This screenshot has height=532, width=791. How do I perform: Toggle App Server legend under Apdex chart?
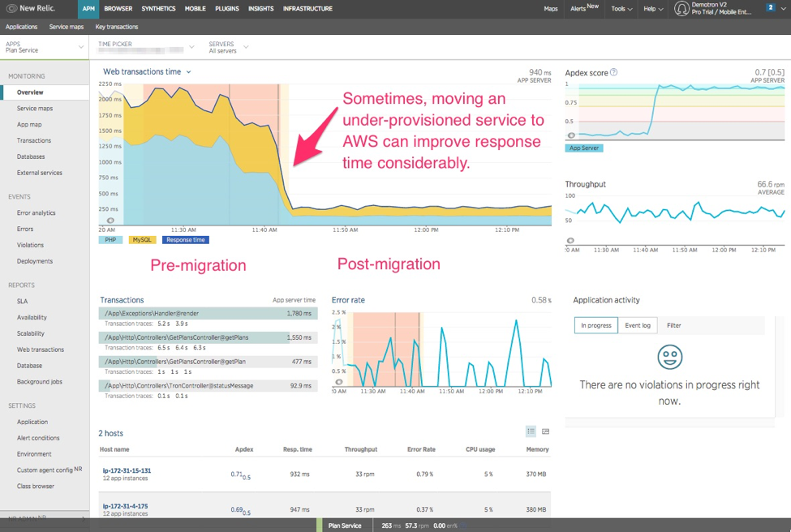point(583,148)
